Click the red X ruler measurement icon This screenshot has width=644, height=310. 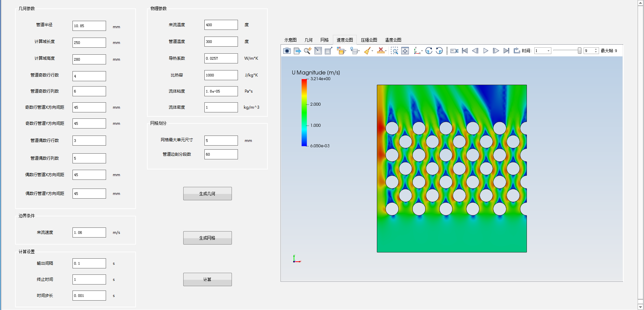[x=381, y=51]
